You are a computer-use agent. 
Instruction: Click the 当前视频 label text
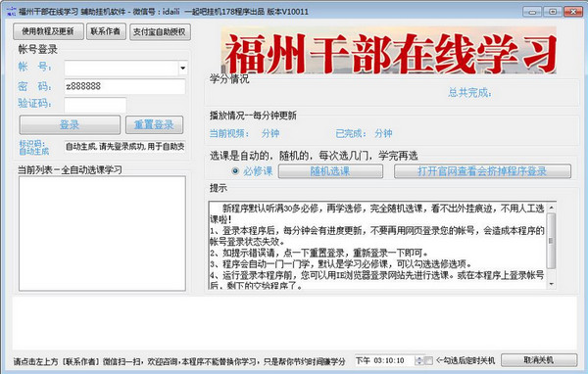click(x=228, y=133)
